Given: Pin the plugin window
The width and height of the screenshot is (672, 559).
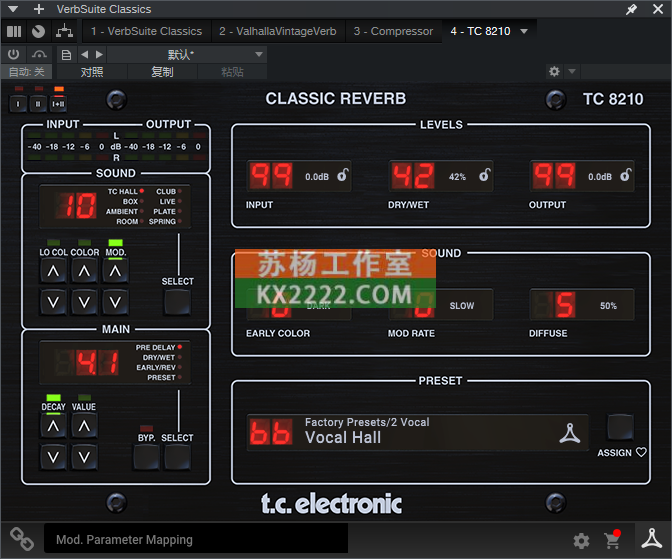Looking at the screenshot, I should [631, 9].
